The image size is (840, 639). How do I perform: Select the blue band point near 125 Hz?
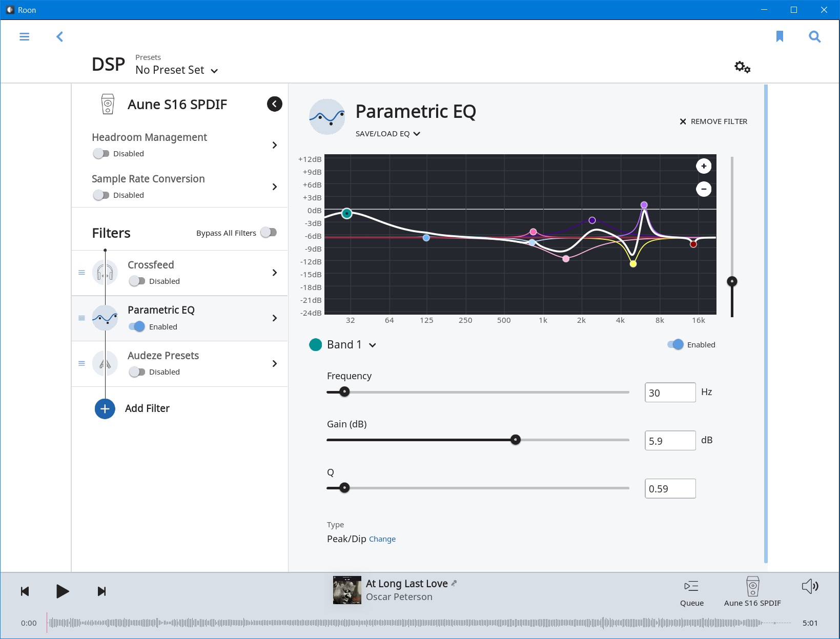pos(426,238)
